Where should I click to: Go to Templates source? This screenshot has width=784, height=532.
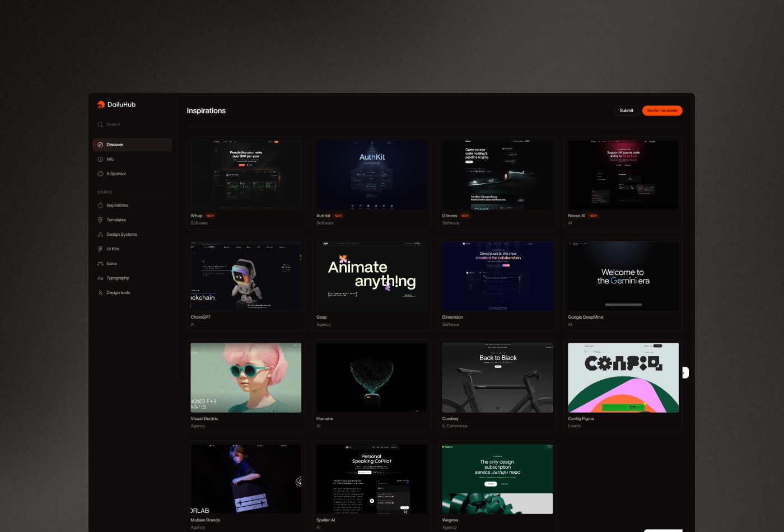pos(132,220)
